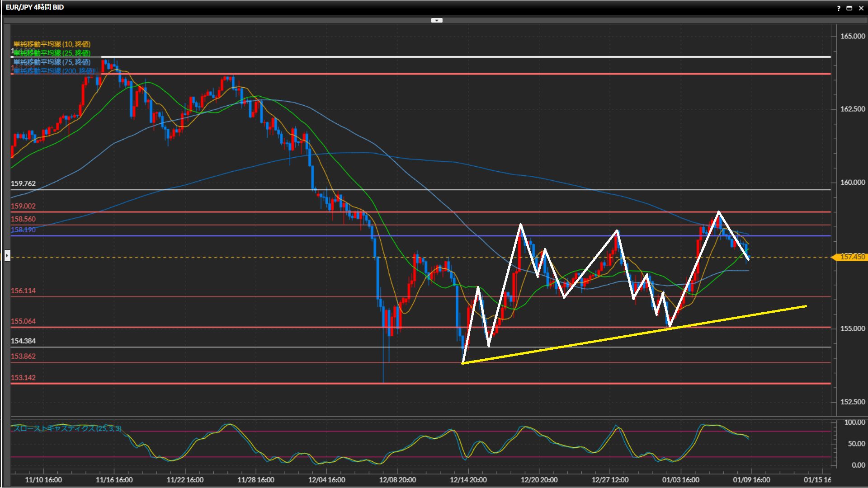The height and width of the screenshot is (488, 868).
Task: Select the 155.064 red horizontal line label
Action: click(x=23, y=321)
